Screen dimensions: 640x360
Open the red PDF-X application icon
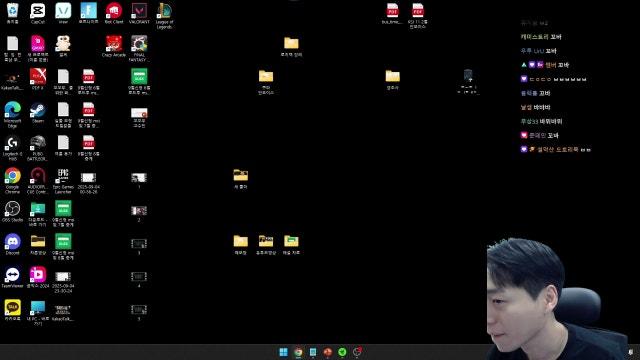point(38,80)
